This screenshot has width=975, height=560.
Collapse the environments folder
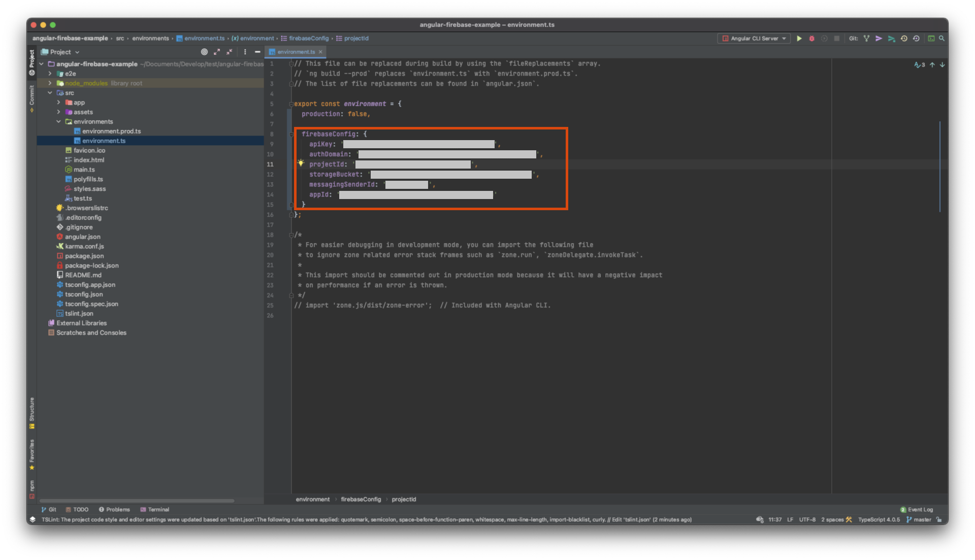pyautogui.click(x=58, y=122)
